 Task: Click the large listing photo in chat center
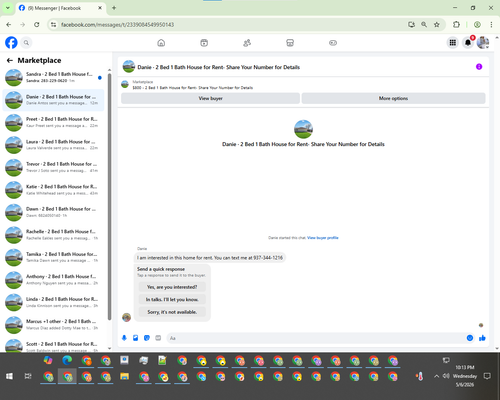303,129
